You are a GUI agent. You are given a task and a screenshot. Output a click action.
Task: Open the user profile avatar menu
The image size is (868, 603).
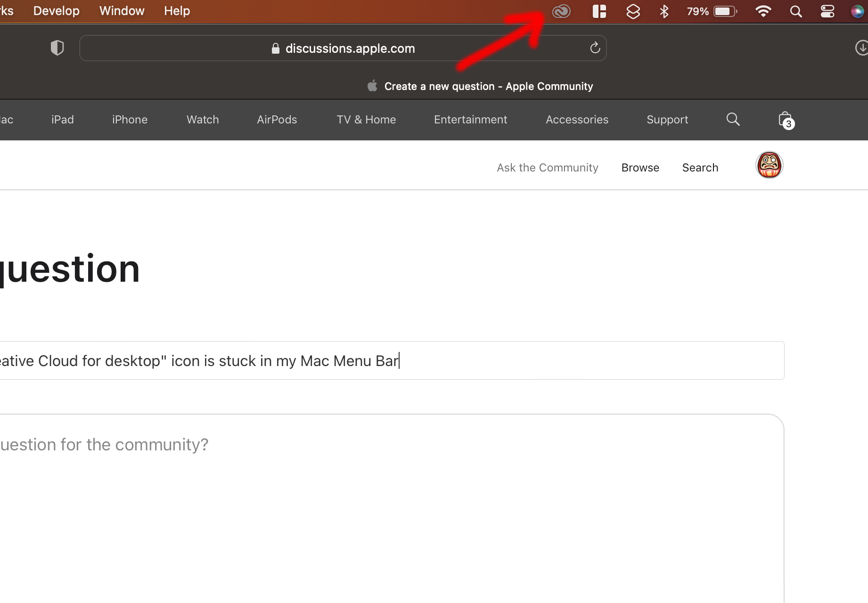tap(769, 165)
